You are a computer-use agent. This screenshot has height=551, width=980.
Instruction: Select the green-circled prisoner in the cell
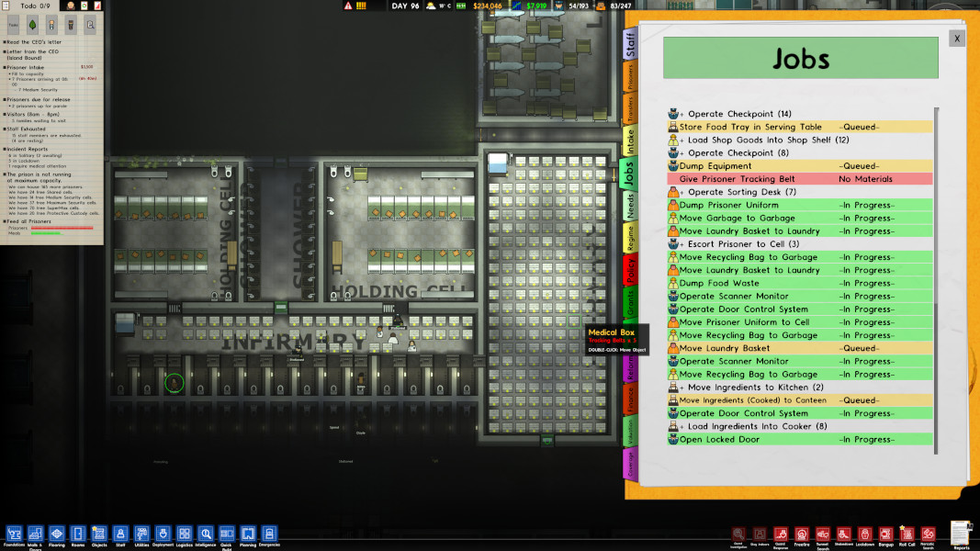tap(175, 383)
